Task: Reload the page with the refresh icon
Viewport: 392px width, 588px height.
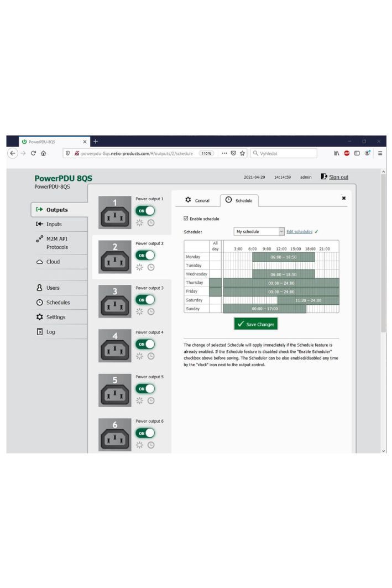Action: pos(33,153)
